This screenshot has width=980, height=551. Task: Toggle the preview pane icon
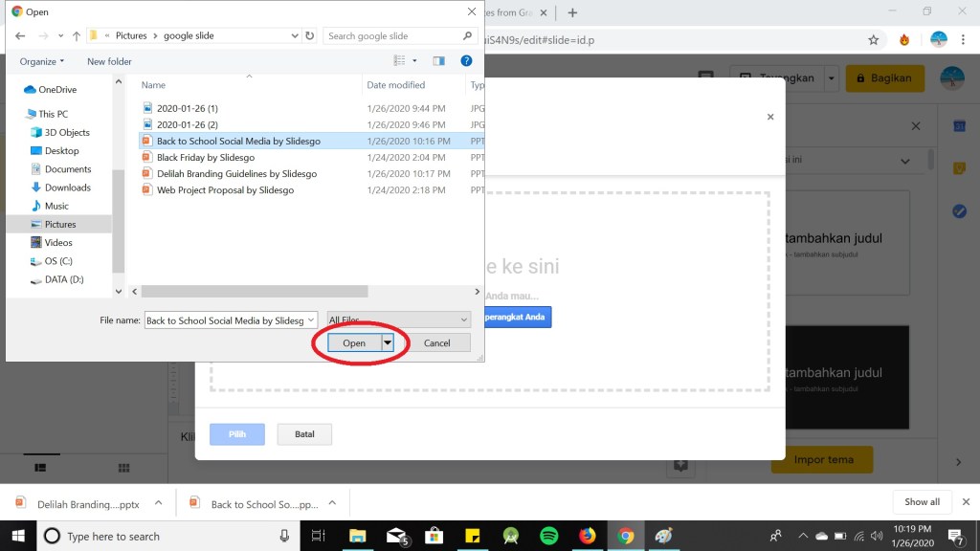click(438, 61)
